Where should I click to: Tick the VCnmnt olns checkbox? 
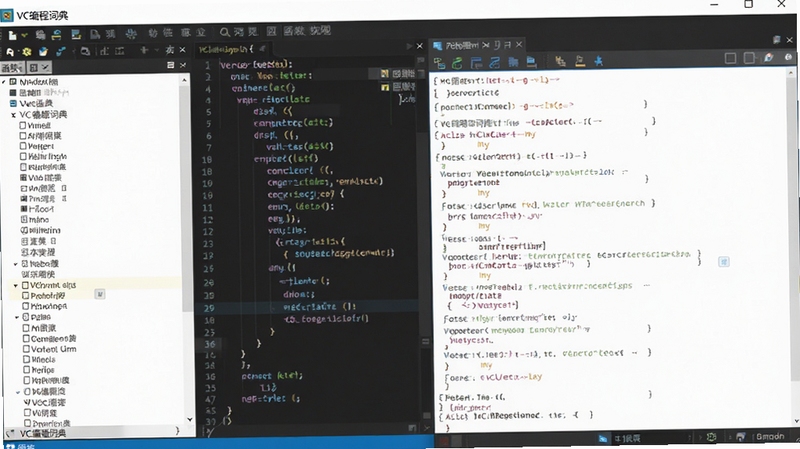26,285
